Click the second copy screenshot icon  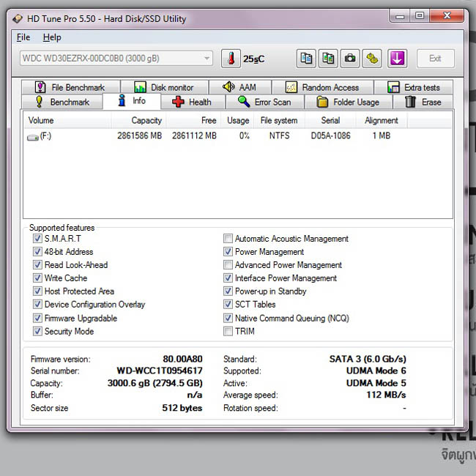(x=328, y=59)
